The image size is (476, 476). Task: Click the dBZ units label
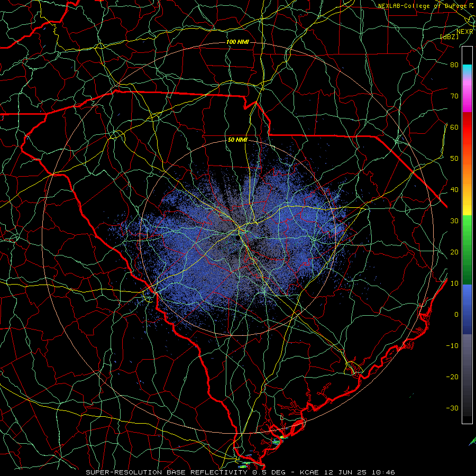tap(449, 36)
